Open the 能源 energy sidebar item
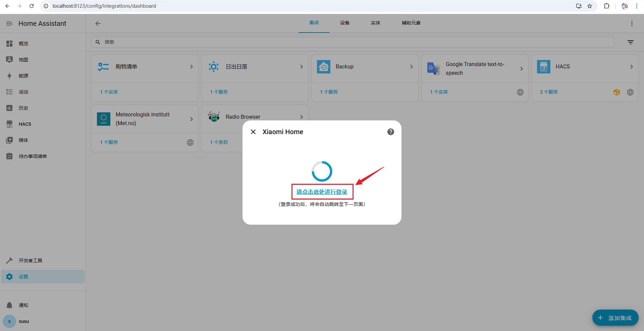The width and height of the screenshot is (644, 331). (43, 76)
